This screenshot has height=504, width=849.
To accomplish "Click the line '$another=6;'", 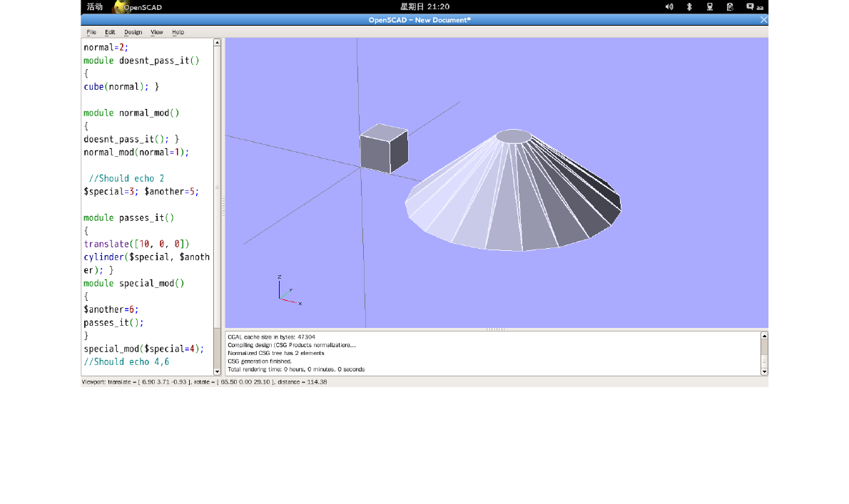I will click(x=111, y=310).
